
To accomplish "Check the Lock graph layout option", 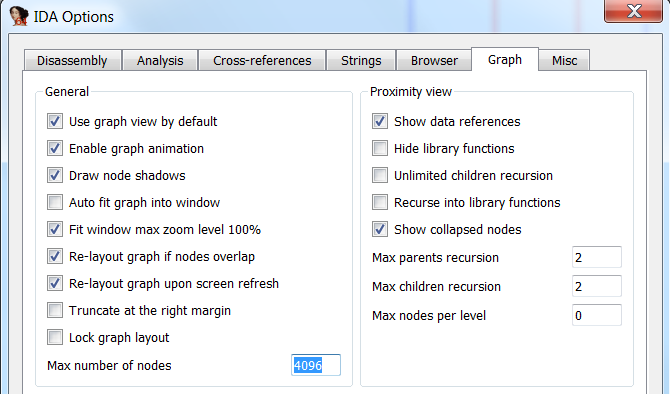I will 55,337.
